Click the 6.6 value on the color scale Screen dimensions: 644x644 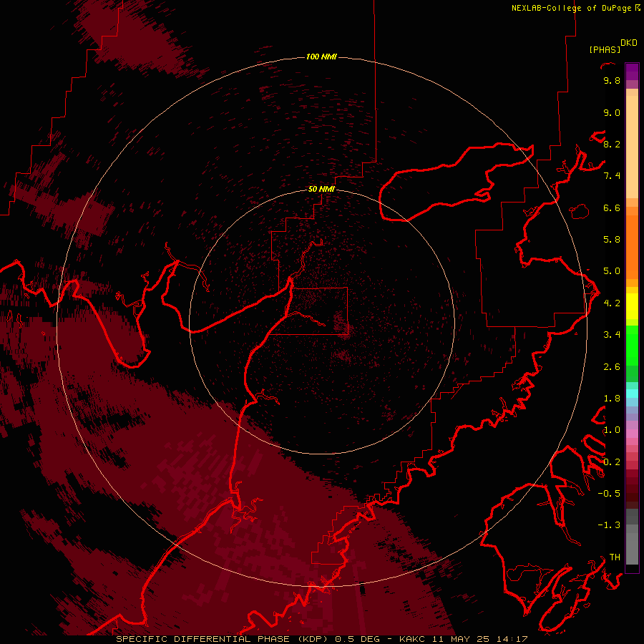coord(612,208)
